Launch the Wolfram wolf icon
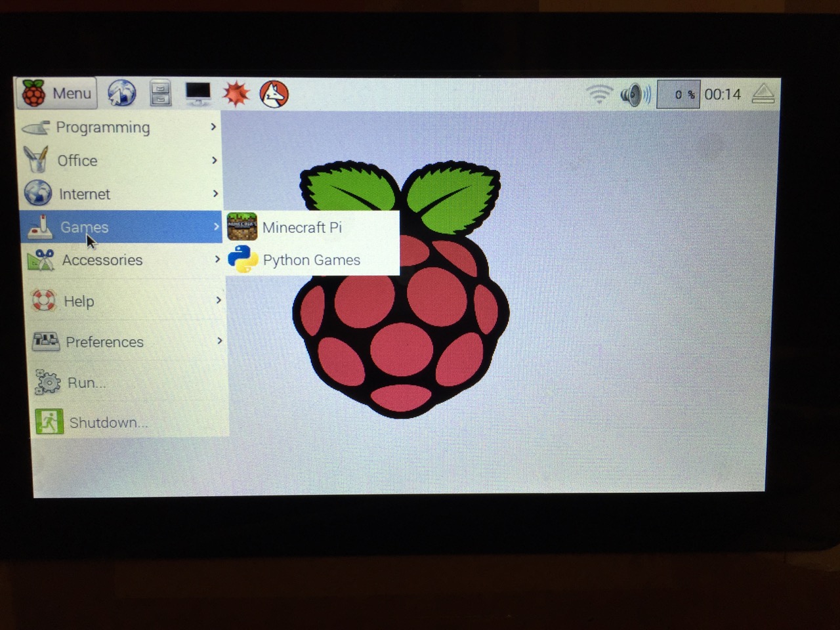Viewport: 840px width, 630px height. click(x=274, y=94)
